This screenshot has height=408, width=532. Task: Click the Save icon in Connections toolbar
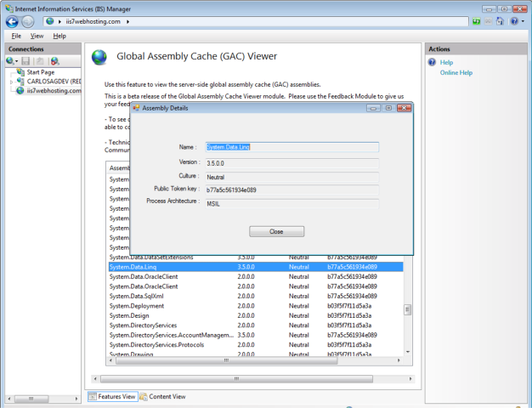[25, 61]
